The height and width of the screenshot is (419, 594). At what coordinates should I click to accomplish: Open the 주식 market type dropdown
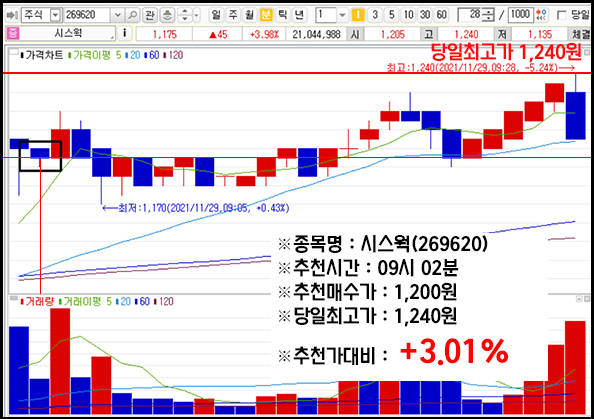55,15
